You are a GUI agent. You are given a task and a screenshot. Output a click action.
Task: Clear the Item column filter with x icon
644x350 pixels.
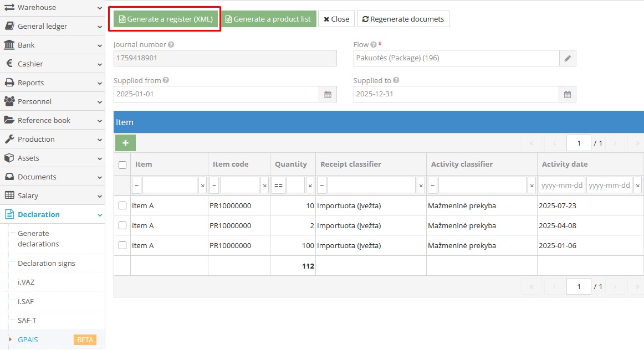(202, 186)
